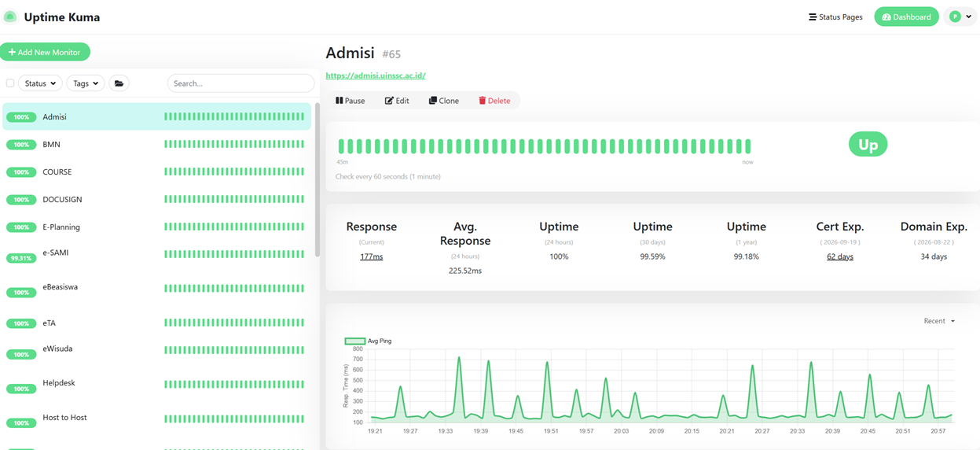Click the 99.18% one-year uptime value

(x=746, y=256)
